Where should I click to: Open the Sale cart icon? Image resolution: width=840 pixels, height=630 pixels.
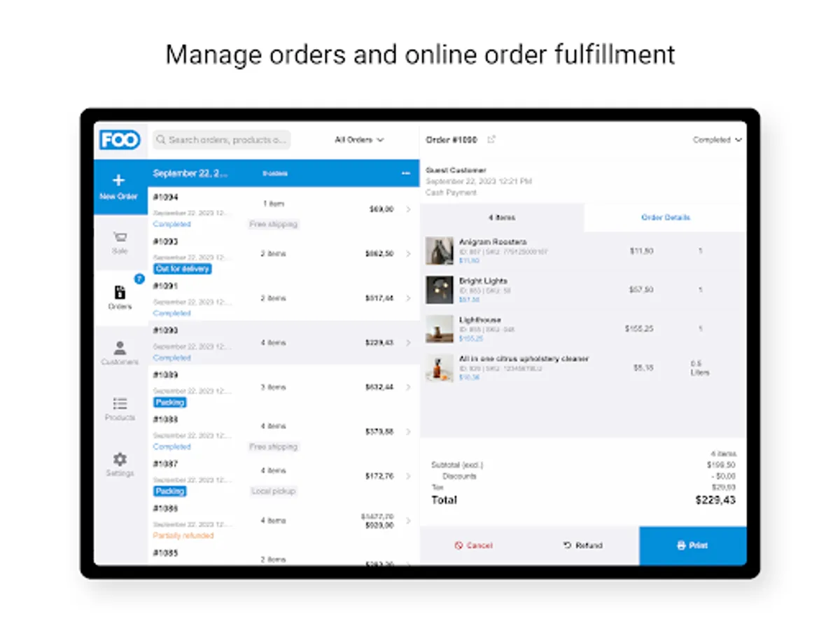click(120, 237)
